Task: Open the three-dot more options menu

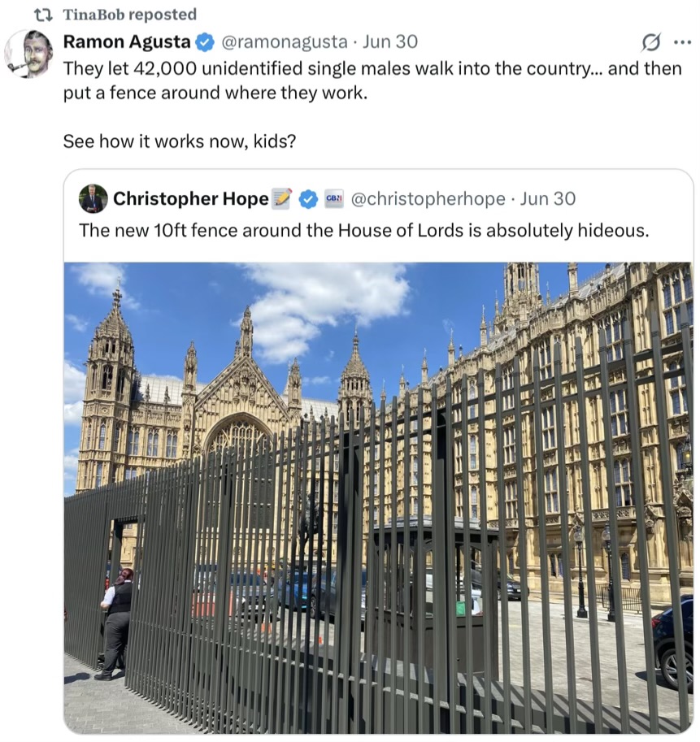Action: point(682,42)
